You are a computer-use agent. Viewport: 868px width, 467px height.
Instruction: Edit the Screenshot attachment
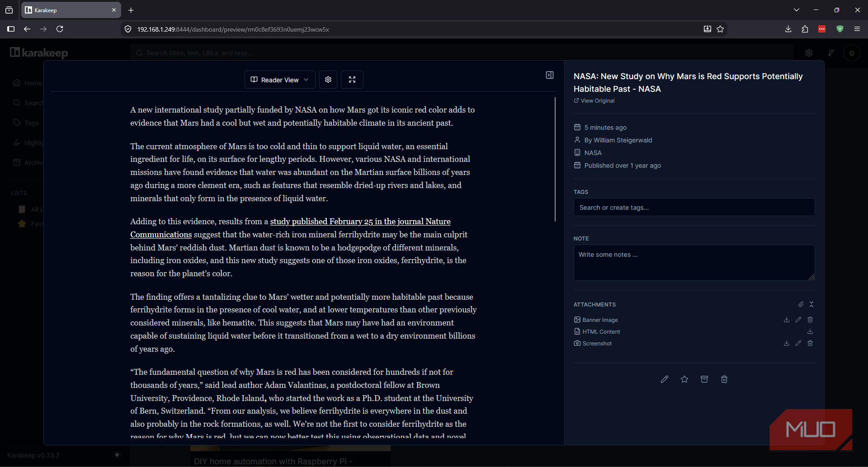coord(798,343)
